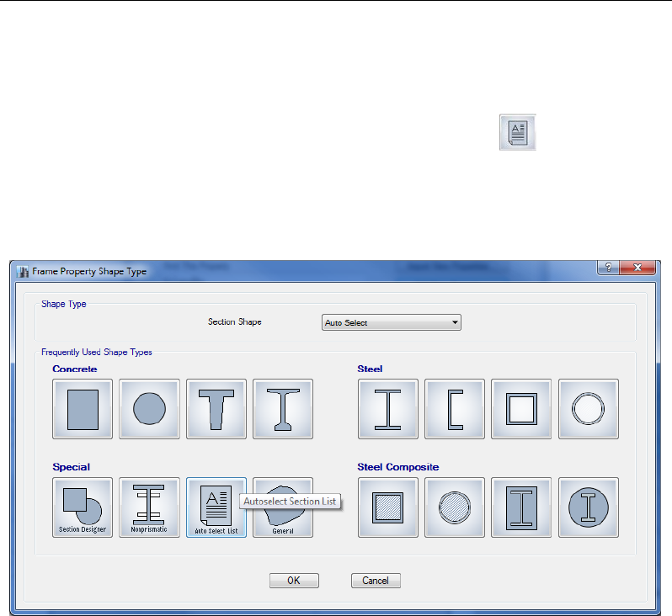Open the Section Designer shape option
Image resolution: width=672 pixels, height=616 pixels.
point(83,507)
